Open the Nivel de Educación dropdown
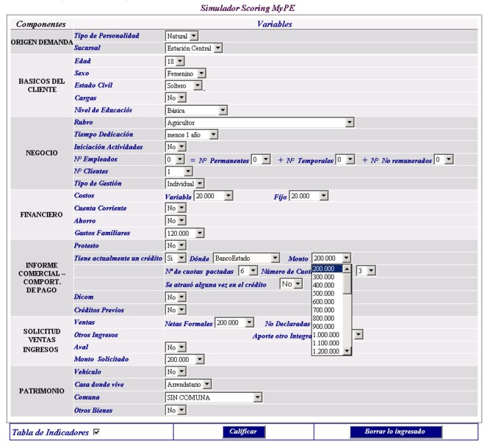The image size is (487, 448). tap(196, 110)
